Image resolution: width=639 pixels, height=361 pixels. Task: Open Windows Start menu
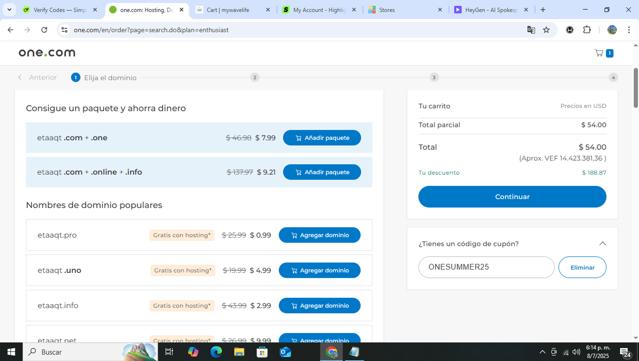[11, 352]
